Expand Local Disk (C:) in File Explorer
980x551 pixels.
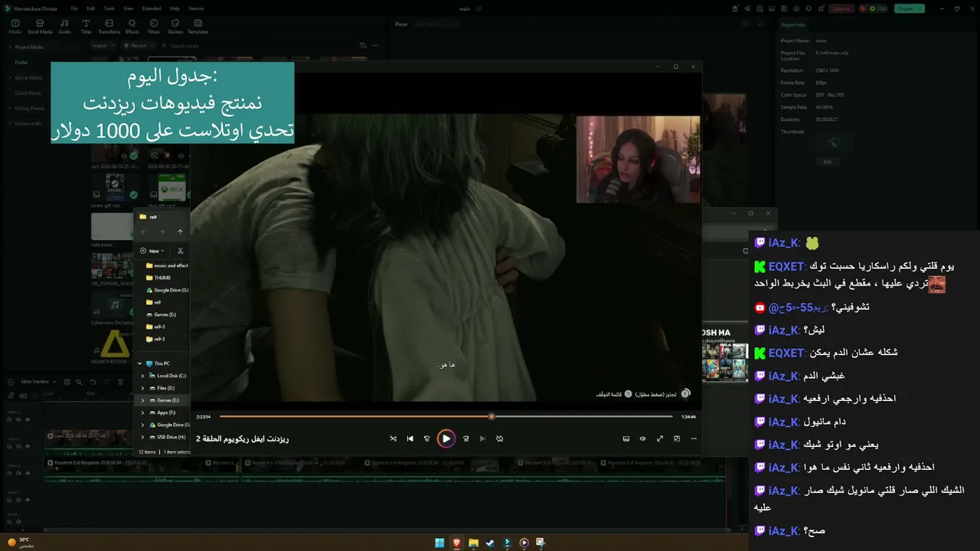tap(142, 376)
